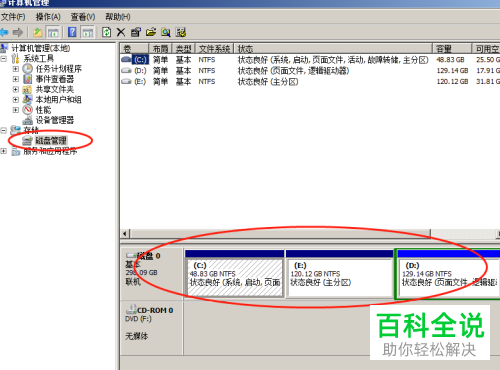Click the 类型 column header
The image size is (500, 370).
pos(183,49)
